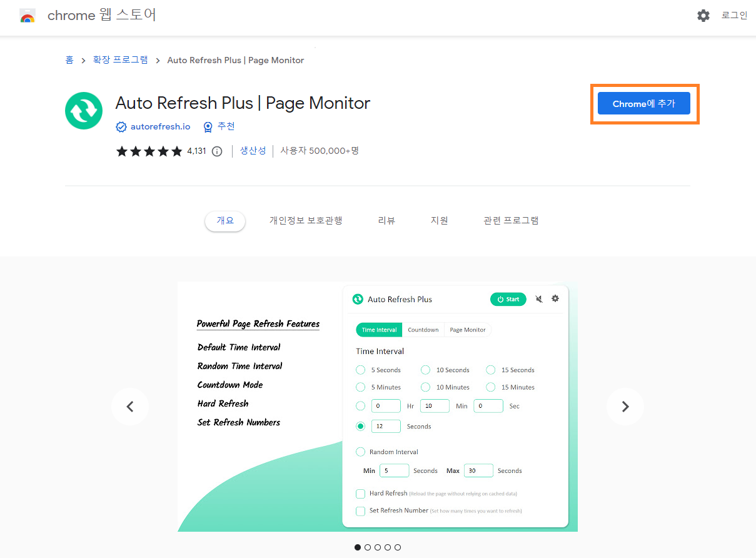Select the 15 Seconds radio option
This screenshot has width=756, height=558.
coord(491,370)
